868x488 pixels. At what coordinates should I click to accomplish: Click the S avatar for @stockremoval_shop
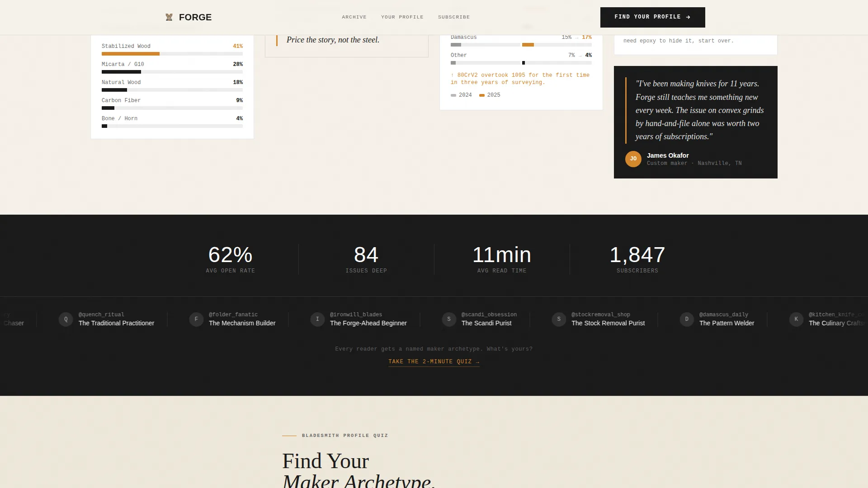559,319
